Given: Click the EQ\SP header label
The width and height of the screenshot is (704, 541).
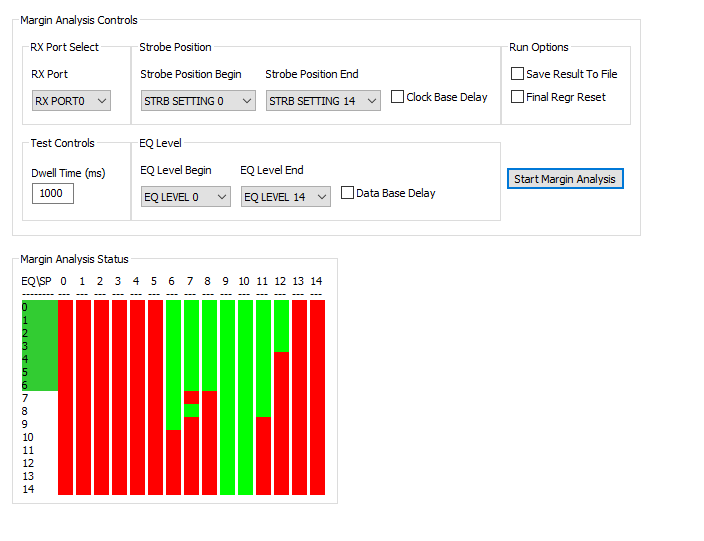Looking at the screenshot, I should click(36, 281).
